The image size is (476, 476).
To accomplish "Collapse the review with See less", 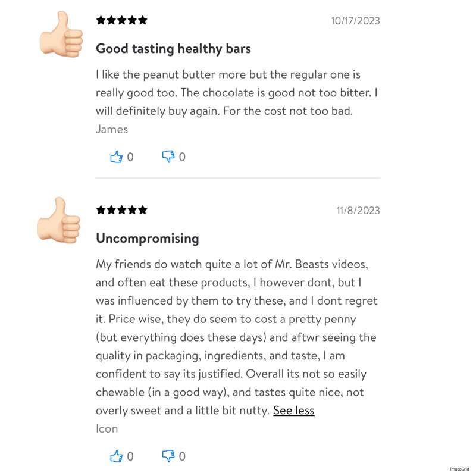I will click(293, 411).
